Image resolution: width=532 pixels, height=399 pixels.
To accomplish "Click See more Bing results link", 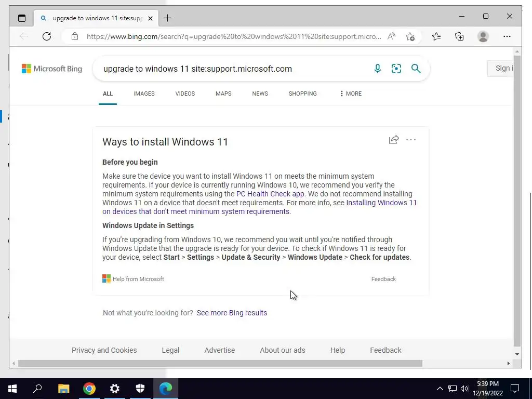I will [232, 313].
